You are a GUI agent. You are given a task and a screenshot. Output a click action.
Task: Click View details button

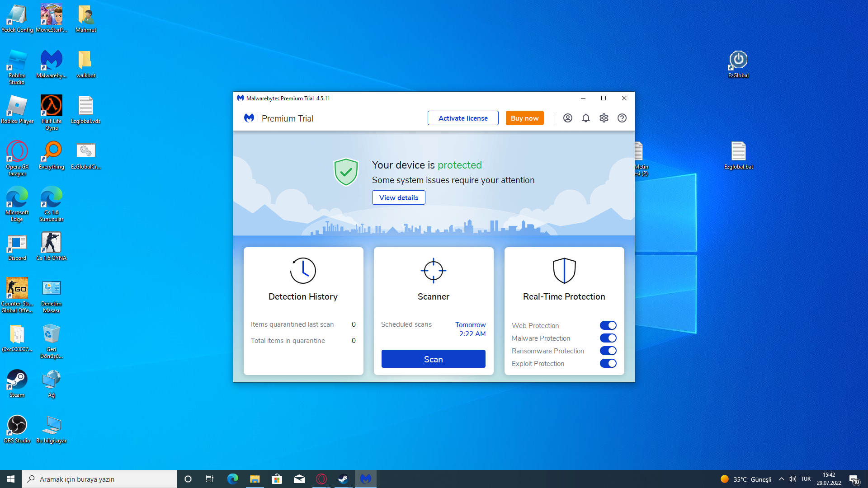(x=398, y=197)
